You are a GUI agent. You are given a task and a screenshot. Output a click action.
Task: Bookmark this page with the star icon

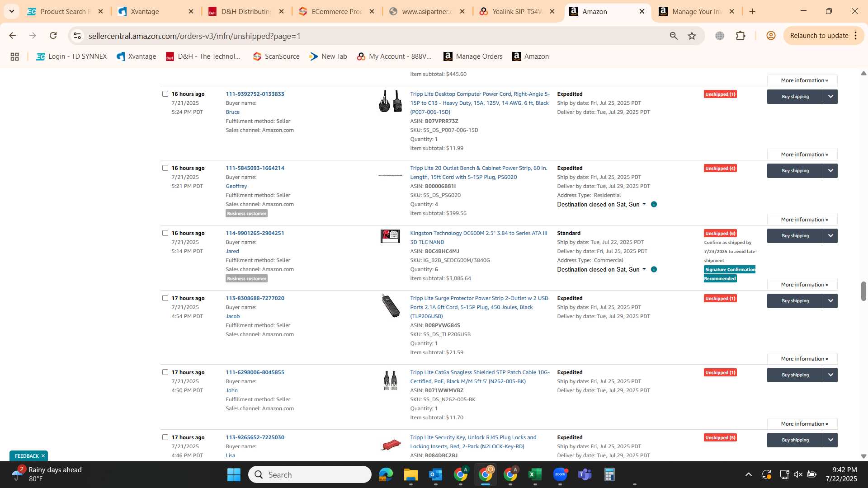[x=692, y=36]
